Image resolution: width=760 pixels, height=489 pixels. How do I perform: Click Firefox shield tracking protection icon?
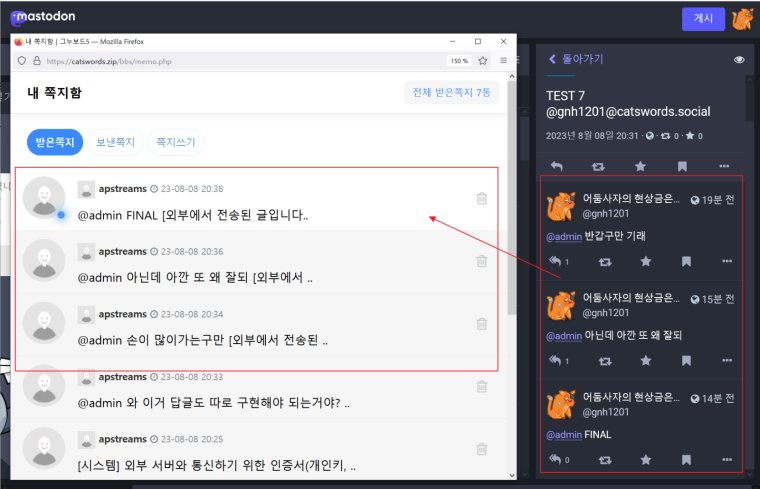pyautogui.click(x=22, y=61)
